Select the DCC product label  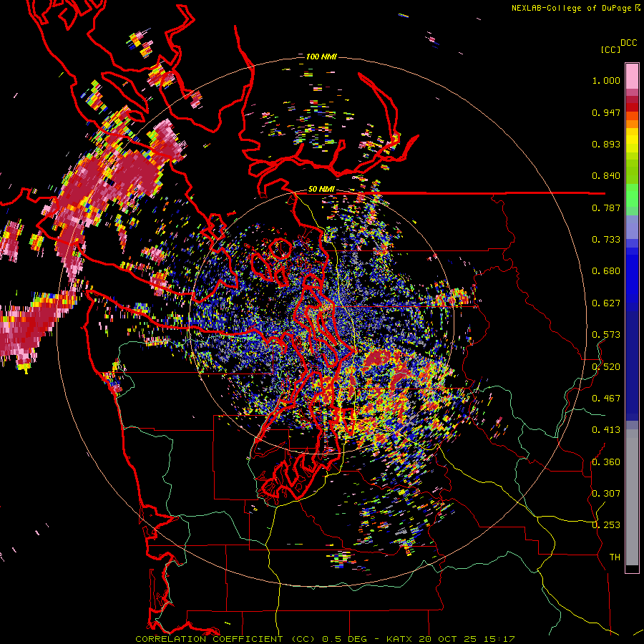628,43
